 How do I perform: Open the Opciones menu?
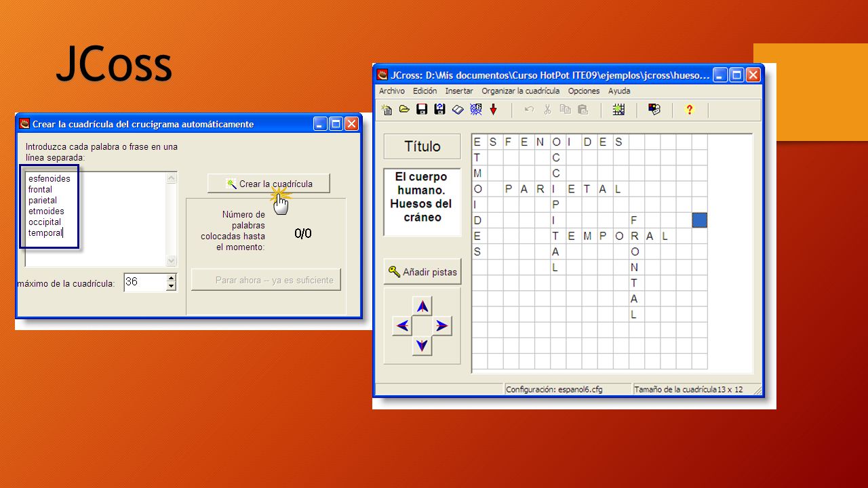pyautogui.click(x=584, y=91)
